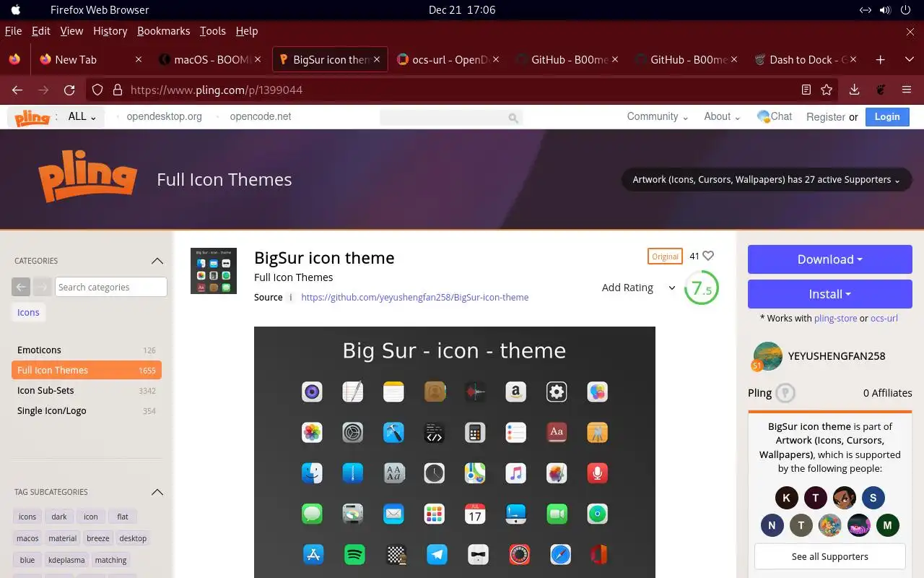
Task: Open the Firefox downloads panel
Action: pos(854,90)
